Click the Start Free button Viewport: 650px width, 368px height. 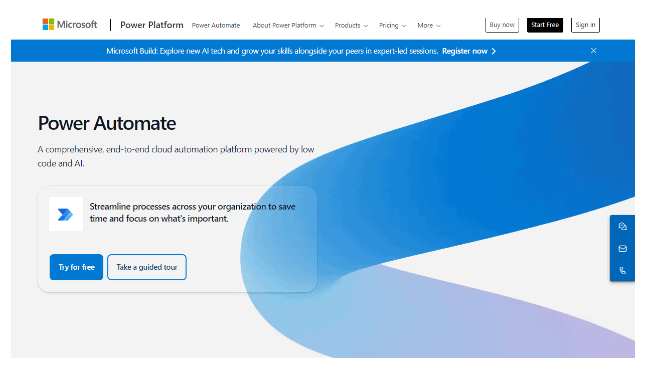pos(545,25)
